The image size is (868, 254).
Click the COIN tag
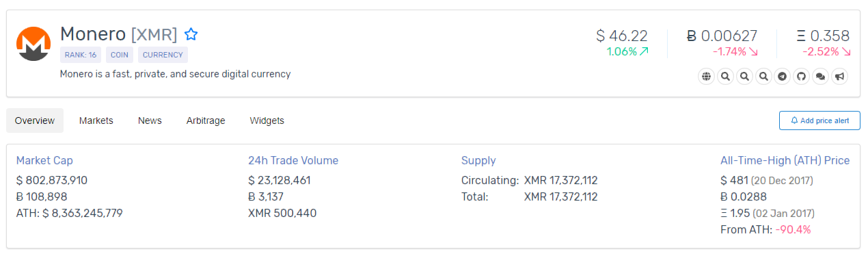120,55
